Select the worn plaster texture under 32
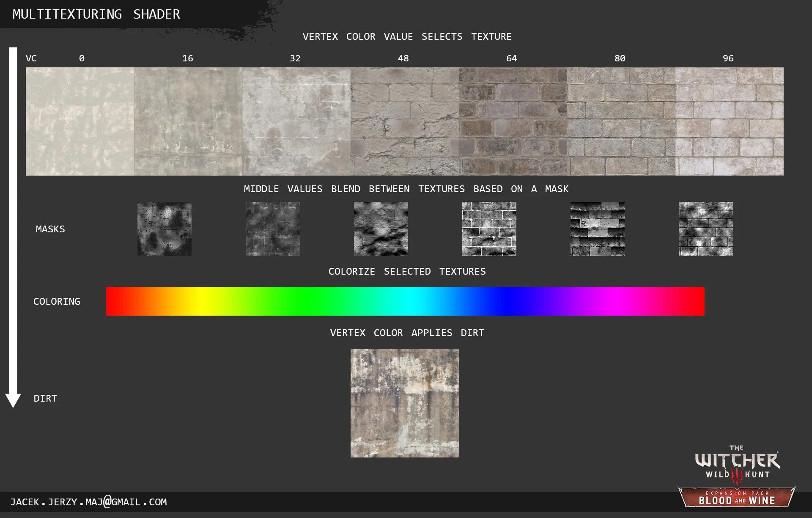The height and width of the screenshot is (518, 812). [296, 121]
